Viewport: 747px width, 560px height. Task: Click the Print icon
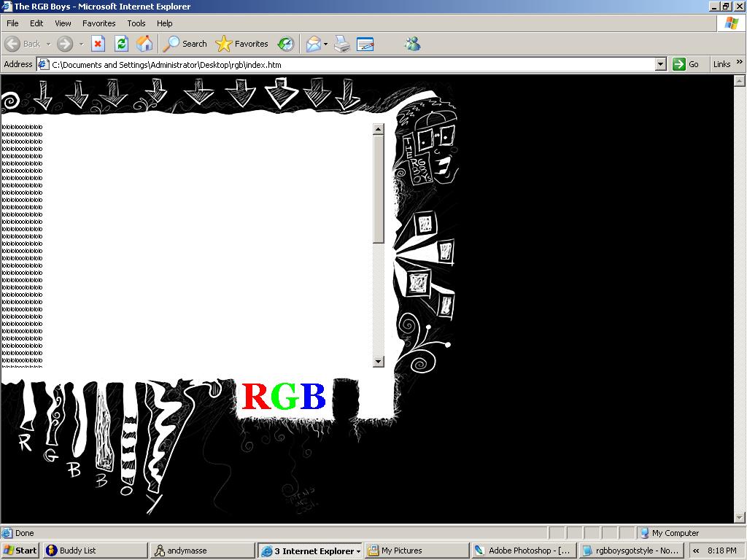tap(342, 44)
